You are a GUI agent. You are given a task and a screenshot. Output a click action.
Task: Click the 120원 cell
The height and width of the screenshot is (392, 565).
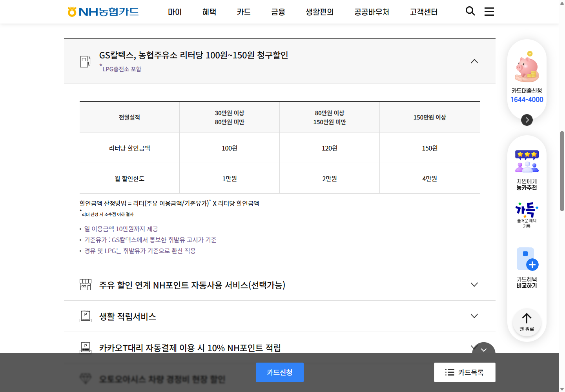coord(330,148)
